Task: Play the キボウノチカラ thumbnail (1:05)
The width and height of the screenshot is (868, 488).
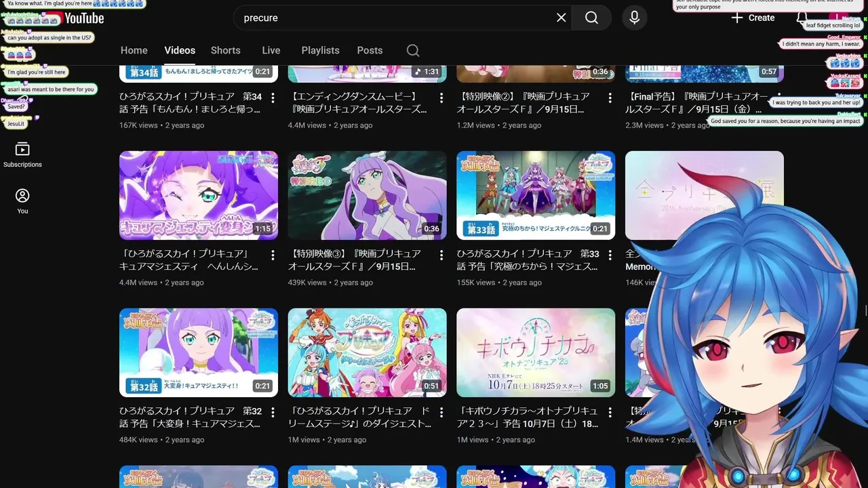Action: (x=536, y=352)
